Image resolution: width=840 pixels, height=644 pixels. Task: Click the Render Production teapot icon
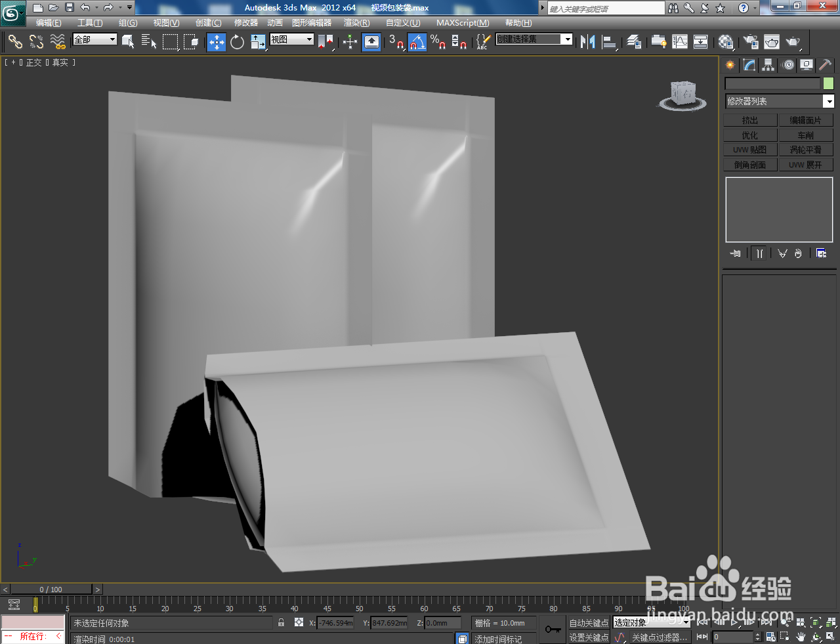(793, 41)
